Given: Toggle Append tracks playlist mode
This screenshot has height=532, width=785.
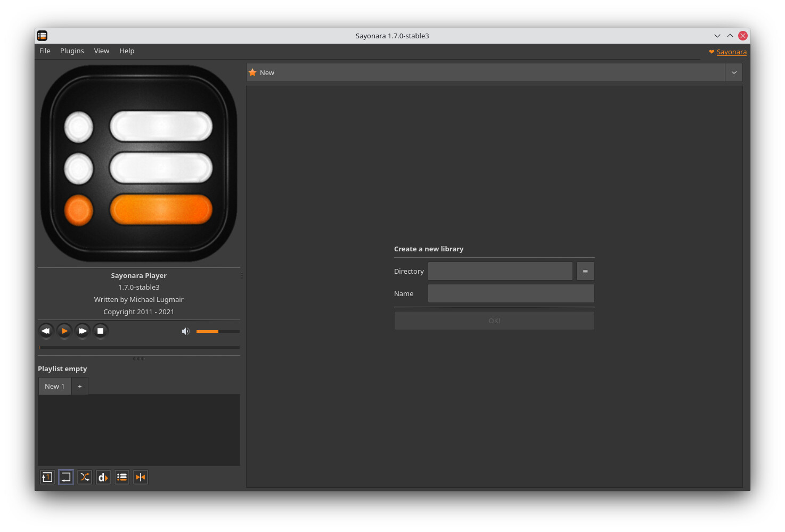Looking at the screenshot, I should [122, 477].
